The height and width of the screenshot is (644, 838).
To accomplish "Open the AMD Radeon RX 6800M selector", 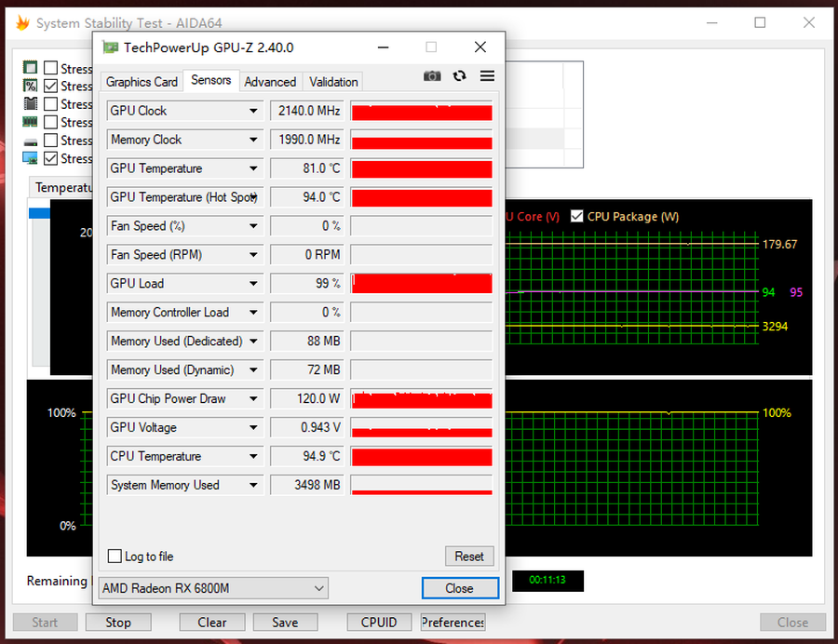I will tap(213, 588).
